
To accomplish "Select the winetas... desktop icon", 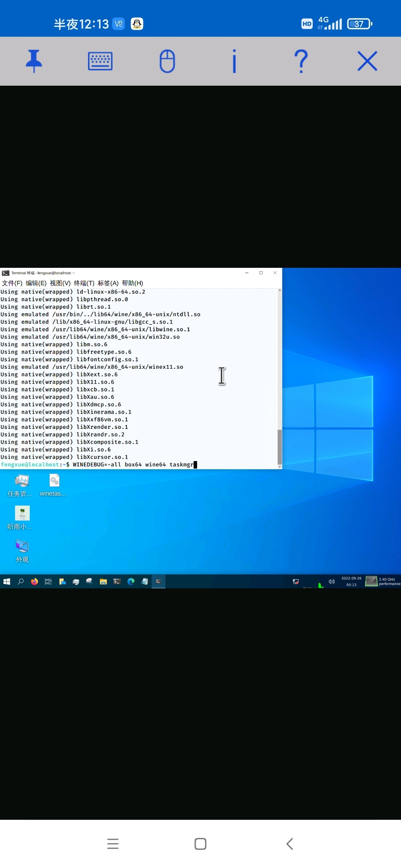I will click(x=53, y=486).
